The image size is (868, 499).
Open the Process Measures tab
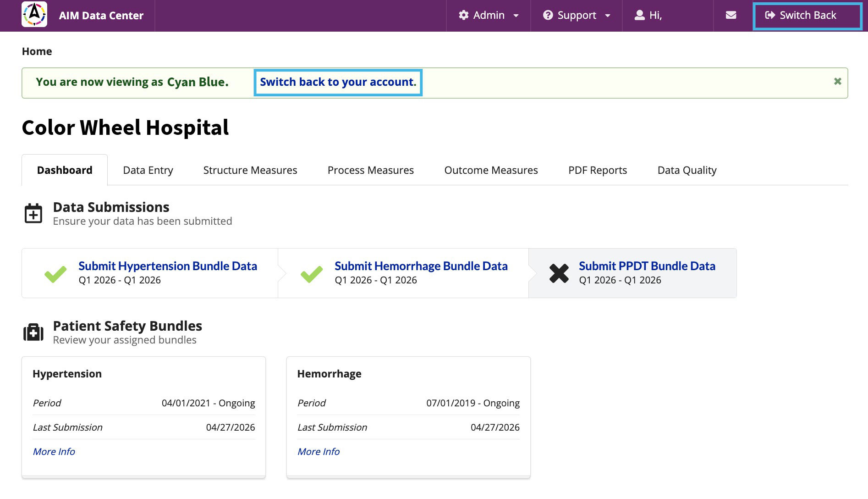tap(371, 170)
